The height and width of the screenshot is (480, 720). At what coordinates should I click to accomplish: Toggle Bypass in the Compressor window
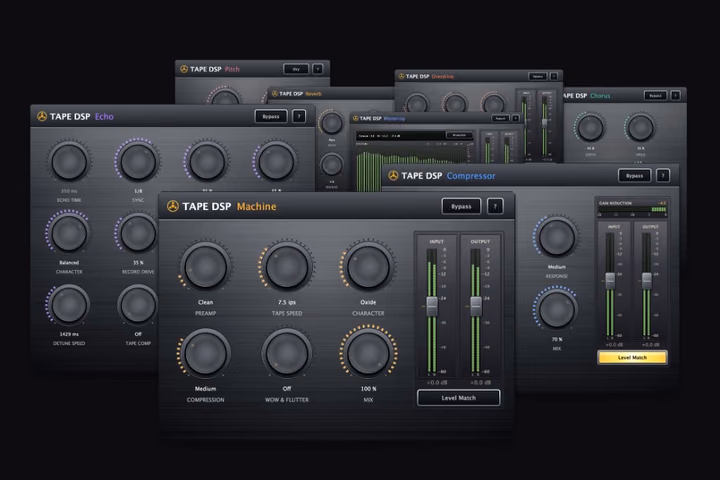coord(635,175)
